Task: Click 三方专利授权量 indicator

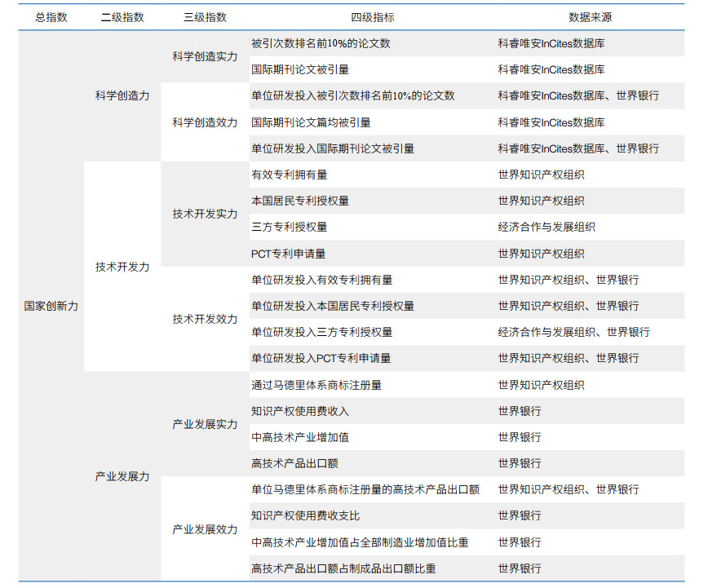Action: coord(290,228)
